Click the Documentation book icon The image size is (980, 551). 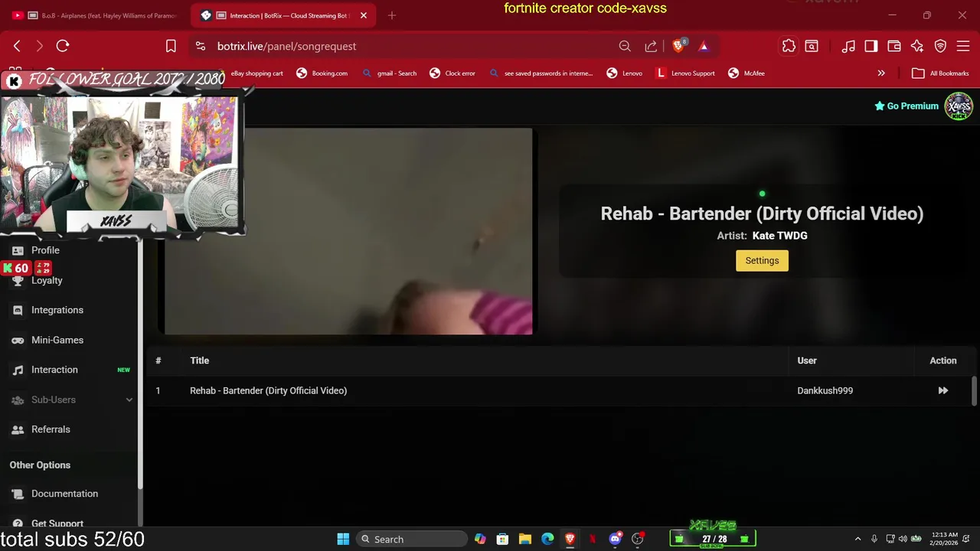[18, 494]
